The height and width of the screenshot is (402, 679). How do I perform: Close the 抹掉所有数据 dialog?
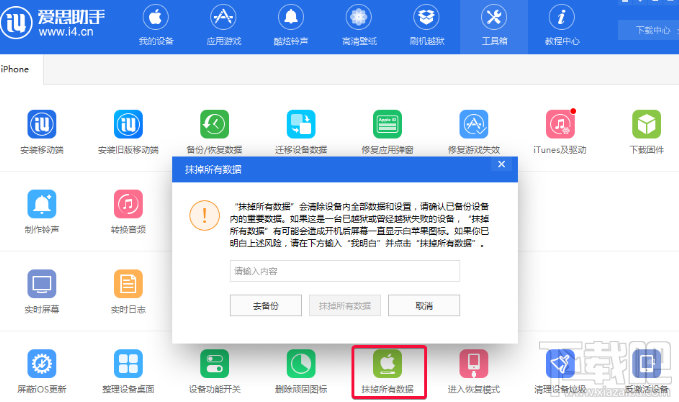[501, 164]
